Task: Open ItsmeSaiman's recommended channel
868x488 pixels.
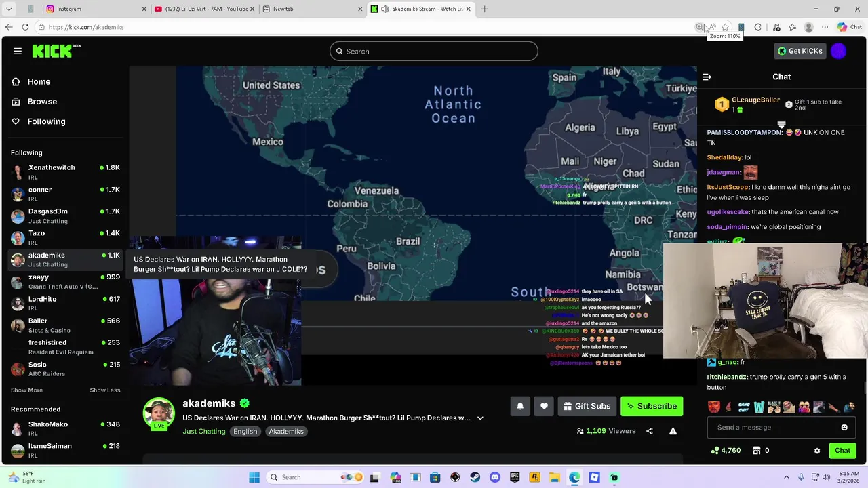Action: tap(65, 450)
